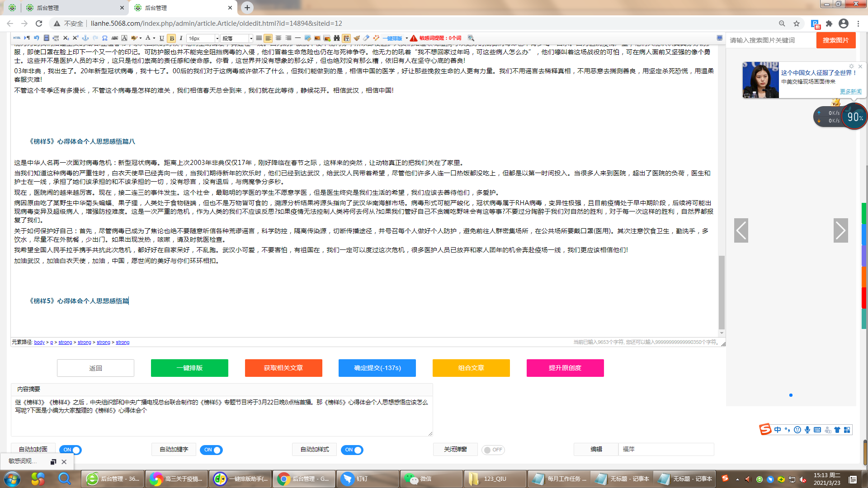Click the justify alignment icon

click(259, 38)
